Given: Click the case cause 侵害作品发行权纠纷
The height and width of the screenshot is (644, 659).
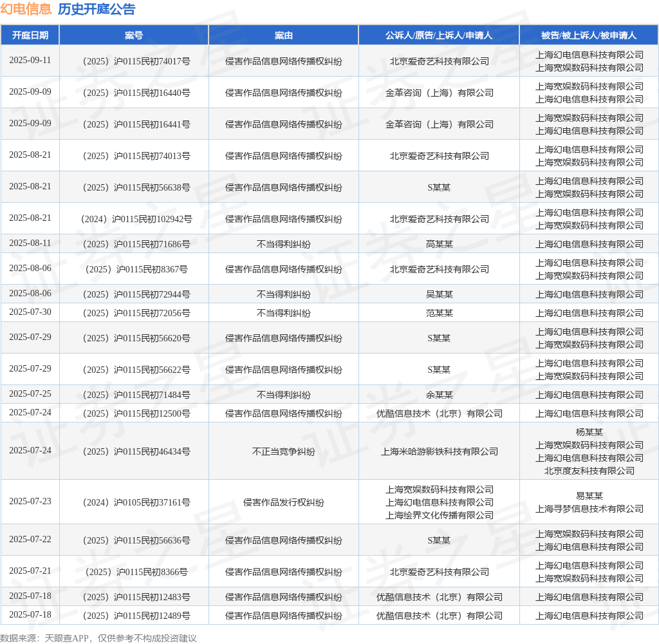Looking at the screenshot, I should point(283,503).
